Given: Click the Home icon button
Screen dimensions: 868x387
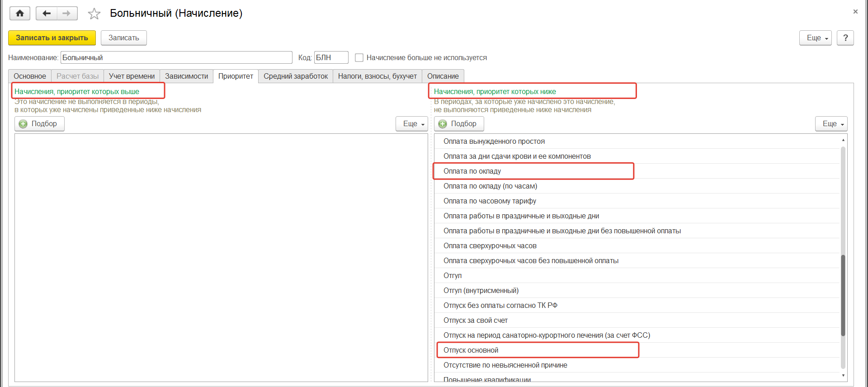Looking at the screenshot, I should click(x=20, y=14).
